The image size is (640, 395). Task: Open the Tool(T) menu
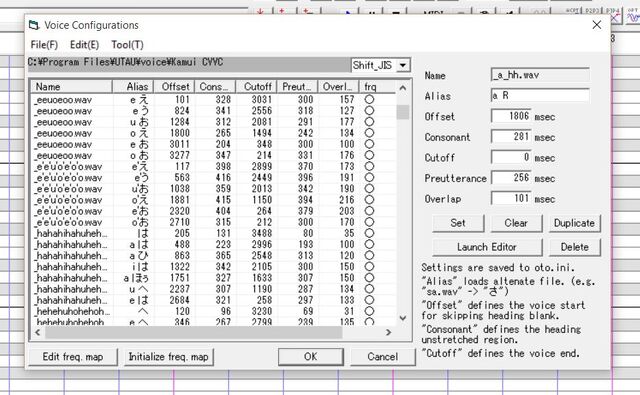(127, 45)
